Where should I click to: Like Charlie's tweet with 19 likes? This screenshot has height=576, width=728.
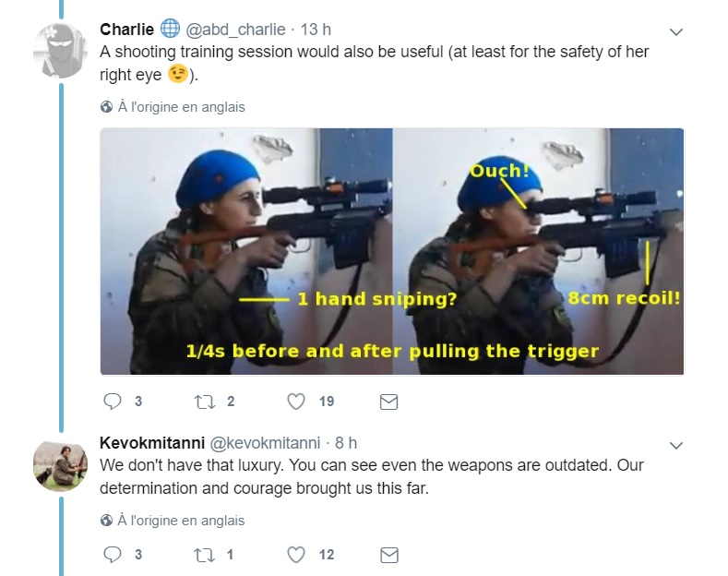(296, 402)
